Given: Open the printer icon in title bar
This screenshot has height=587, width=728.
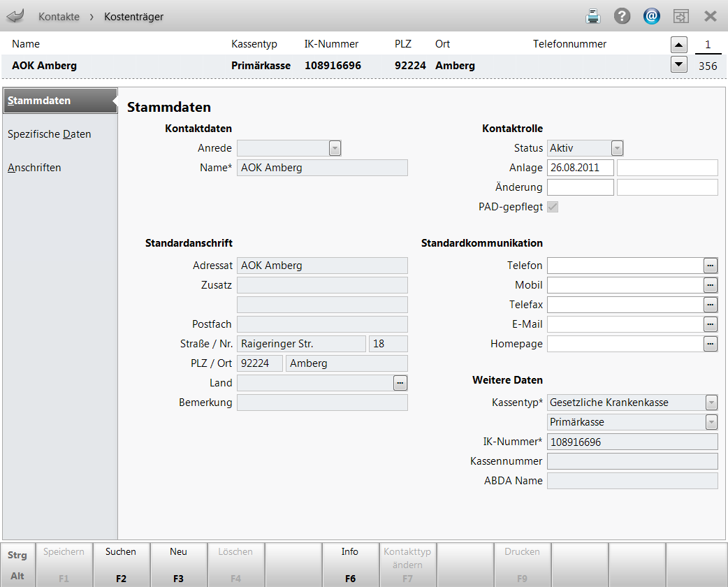Looking at the screenshot, I should click(x=593, y=16).
